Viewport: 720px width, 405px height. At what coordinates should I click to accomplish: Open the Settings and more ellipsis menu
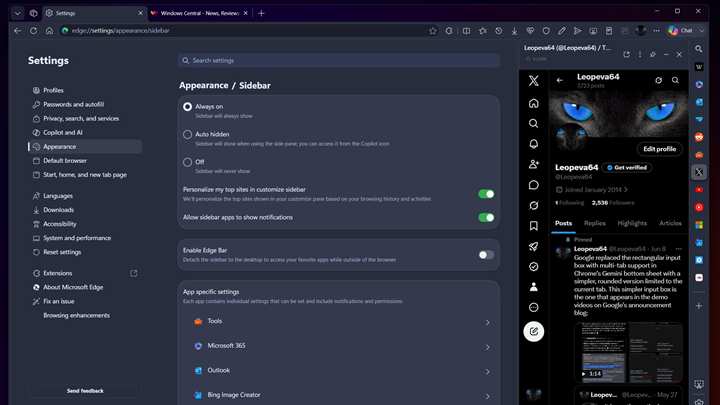tap(656, 31)
